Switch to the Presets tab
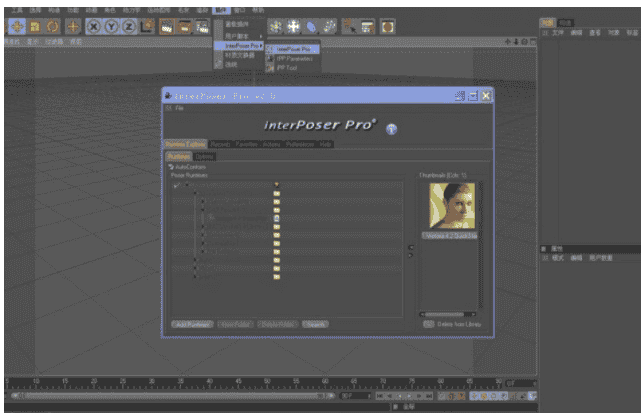This screenshot has height=420, width=644. coord(221,144)
